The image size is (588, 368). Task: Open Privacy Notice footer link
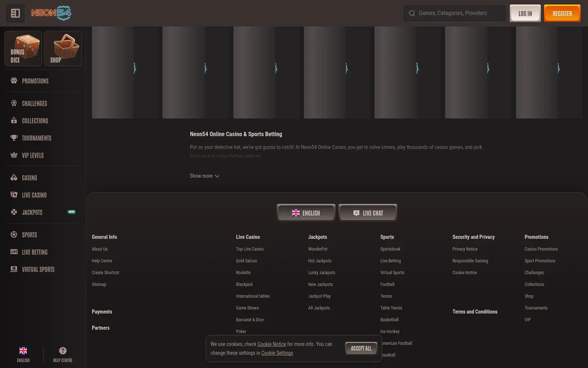465,249
